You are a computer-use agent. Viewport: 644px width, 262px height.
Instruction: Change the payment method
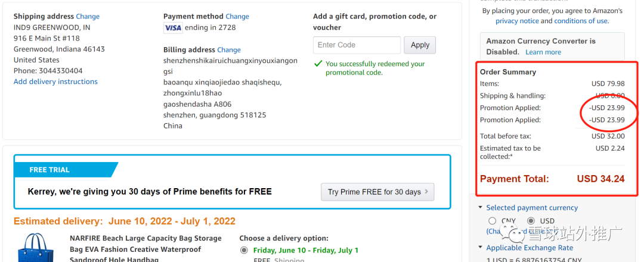[x=237, y=16]
